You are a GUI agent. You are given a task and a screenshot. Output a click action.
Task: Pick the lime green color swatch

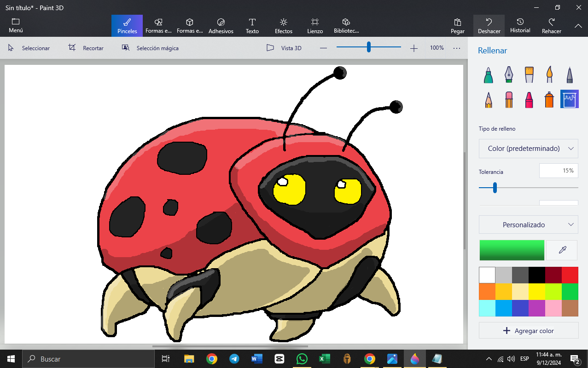coord(553,292)
